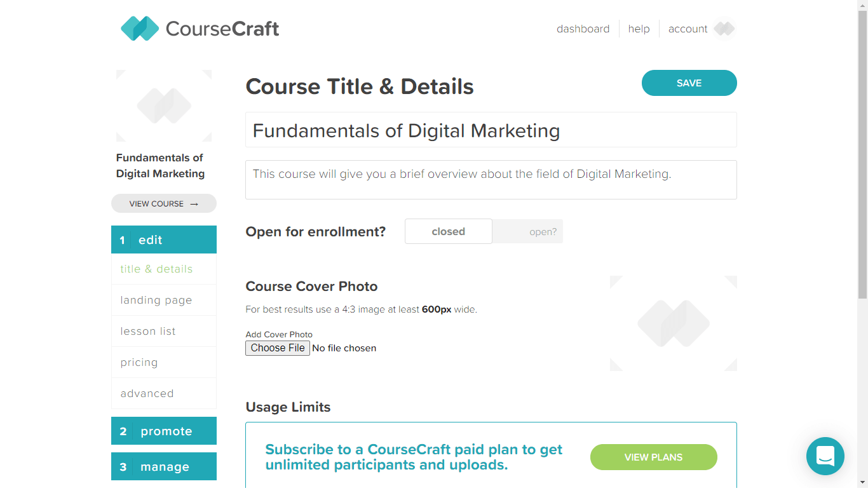Click the CourseCraft logo icon
This screenshot has height=493, width=868.
[140, 29]
